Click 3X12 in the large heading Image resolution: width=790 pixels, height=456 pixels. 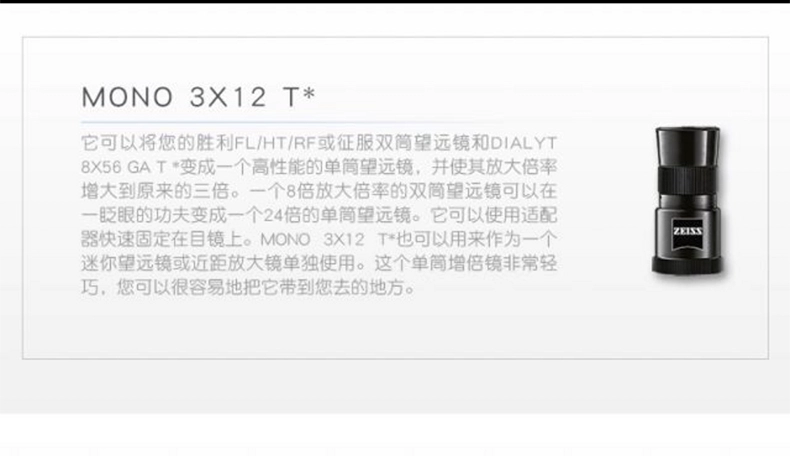[228, 97]
